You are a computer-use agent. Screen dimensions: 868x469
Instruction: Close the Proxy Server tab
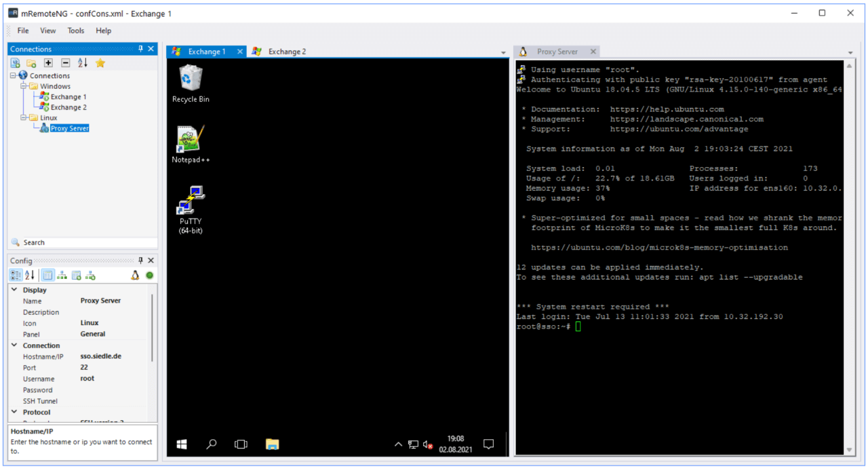tap(593, 52)
